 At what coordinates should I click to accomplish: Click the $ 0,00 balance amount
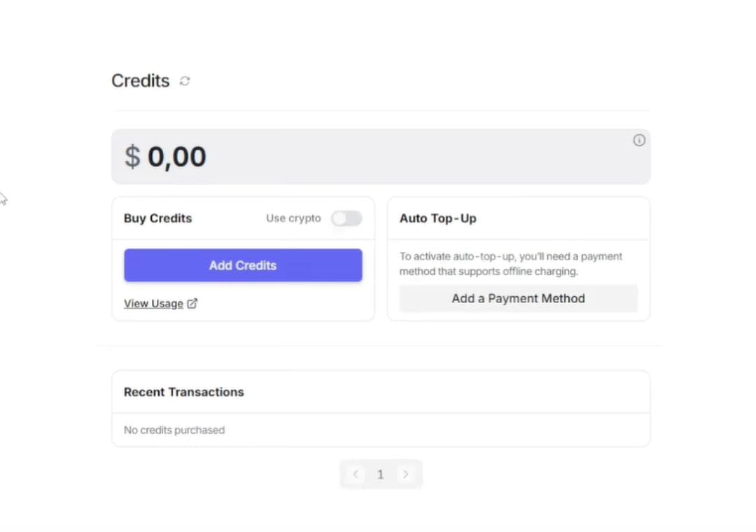[x=165, y=157]
